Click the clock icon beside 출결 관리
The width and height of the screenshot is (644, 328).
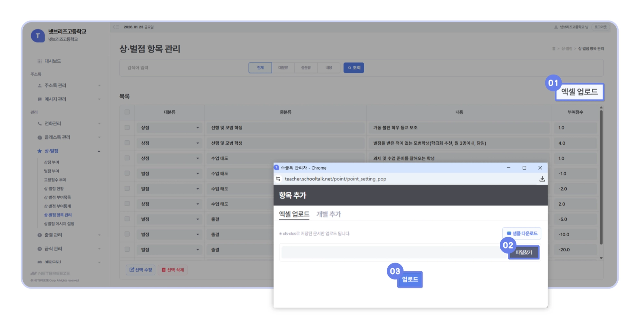pos(40,235)
